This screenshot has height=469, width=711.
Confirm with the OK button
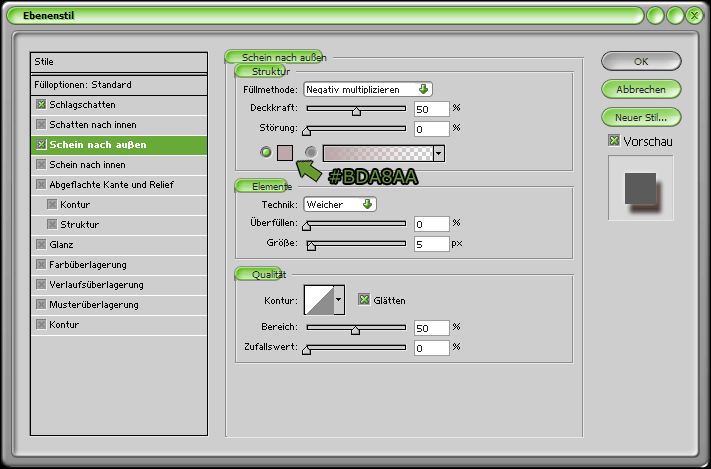click(x=641, y=61)
